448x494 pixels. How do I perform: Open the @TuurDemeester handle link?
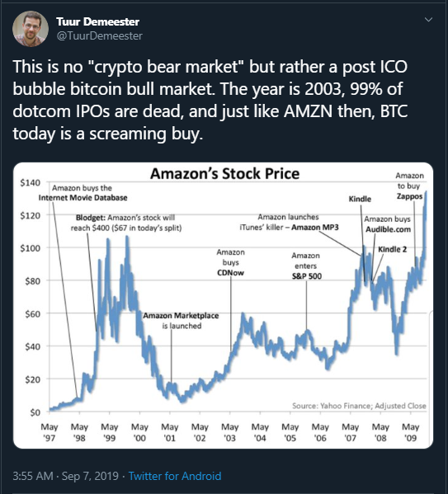(99, 36)
